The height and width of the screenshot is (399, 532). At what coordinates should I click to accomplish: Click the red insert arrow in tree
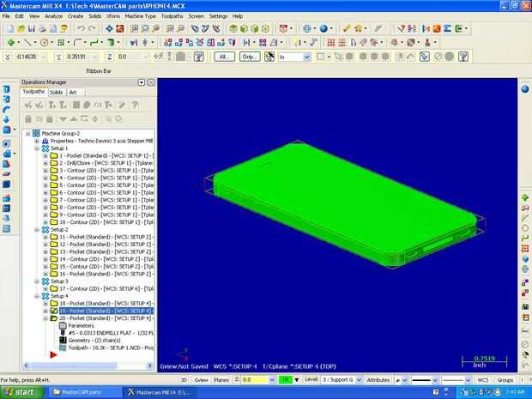point(53,355)
